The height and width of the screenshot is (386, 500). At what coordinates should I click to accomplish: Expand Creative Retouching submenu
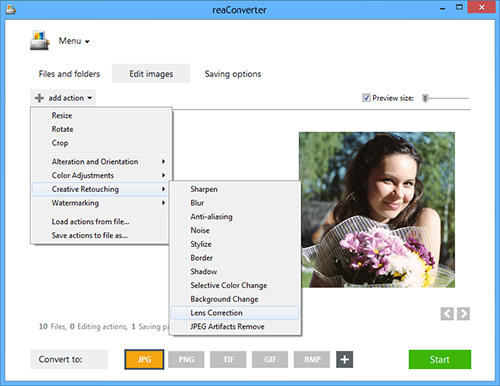click(x=101, y=189)
